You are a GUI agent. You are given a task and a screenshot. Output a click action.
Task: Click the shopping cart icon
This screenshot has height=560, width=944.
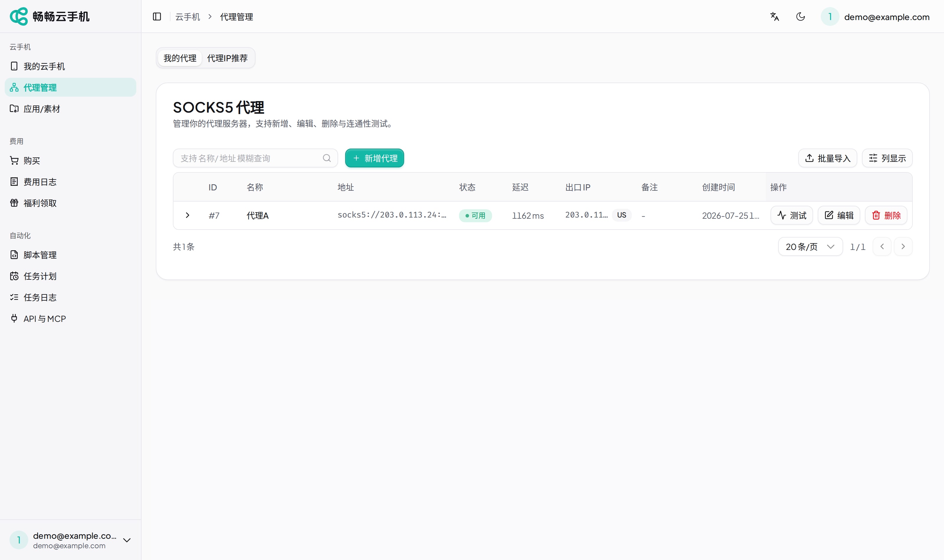pyautogui.click(x=14, y=160)
